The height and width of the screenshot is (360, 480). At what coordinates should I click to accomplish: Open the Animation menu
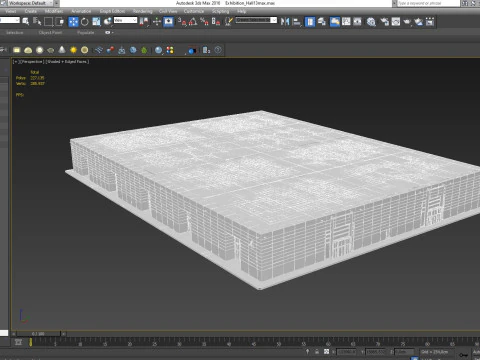[x=81, y=11]
